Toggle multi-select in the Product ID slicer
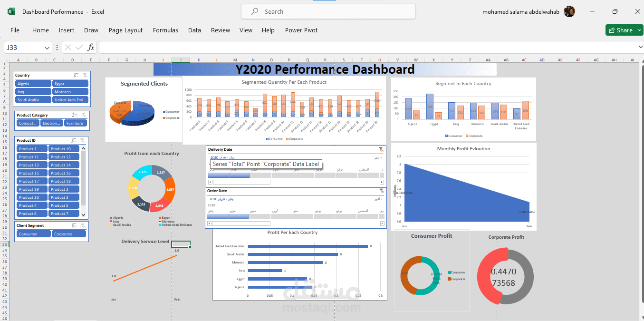The height and width of the screenshot is (321, 644). (74, 140)
